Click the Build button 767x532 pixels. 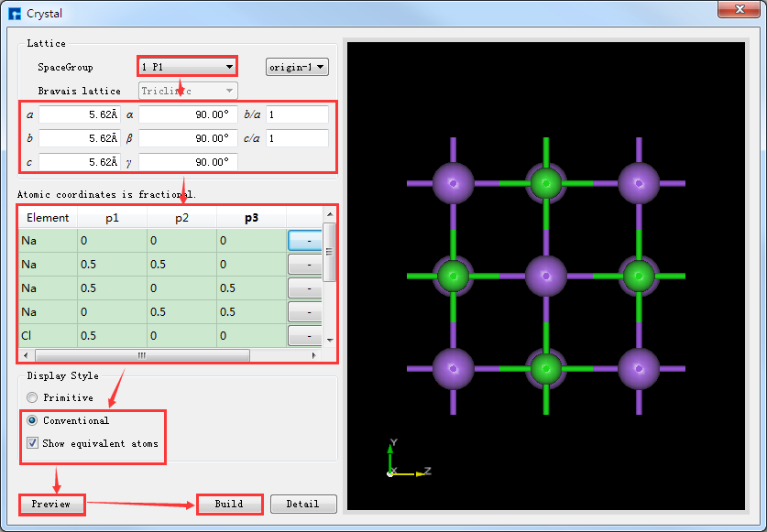point(229,504)
